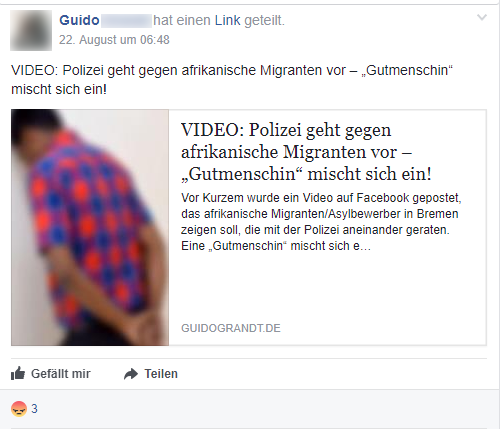Click the checkered-shirt preview image

point(90,227)
